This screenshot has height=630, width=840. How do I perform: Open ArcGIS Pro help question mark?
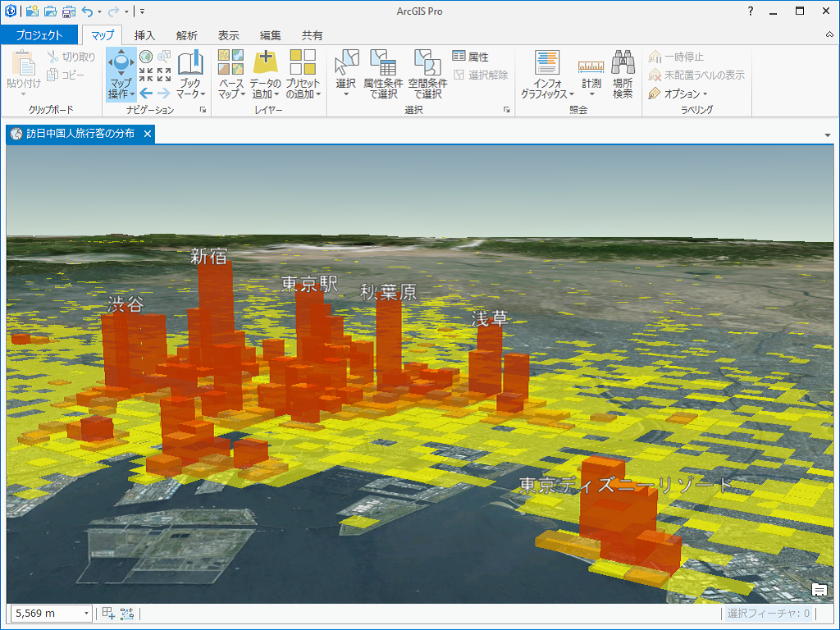click(751, 11)
